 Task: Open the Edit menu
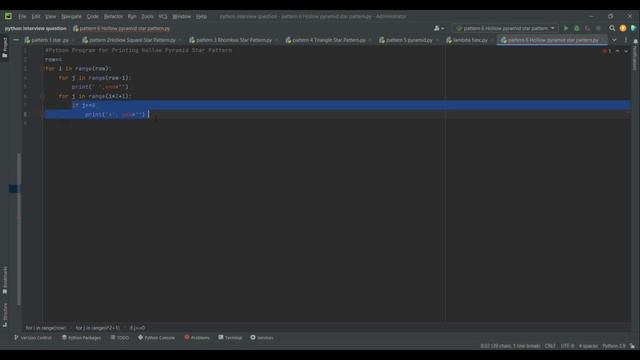[36, 16]
